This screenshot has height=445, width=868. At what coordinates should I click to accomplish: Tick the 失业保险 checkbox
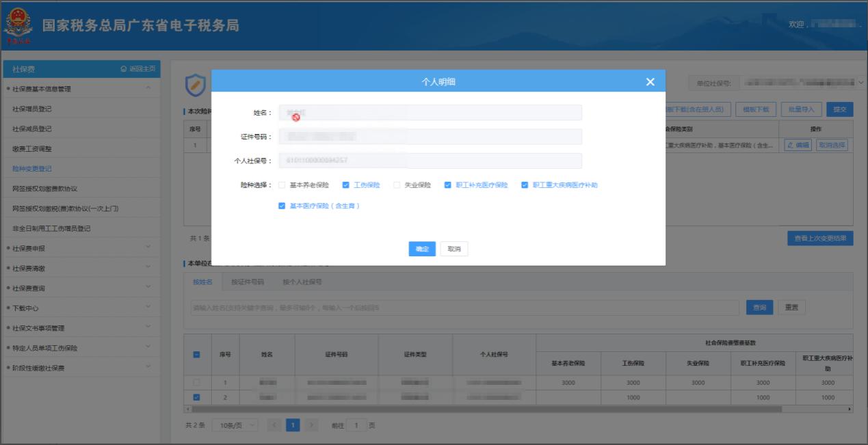point(397,185)
